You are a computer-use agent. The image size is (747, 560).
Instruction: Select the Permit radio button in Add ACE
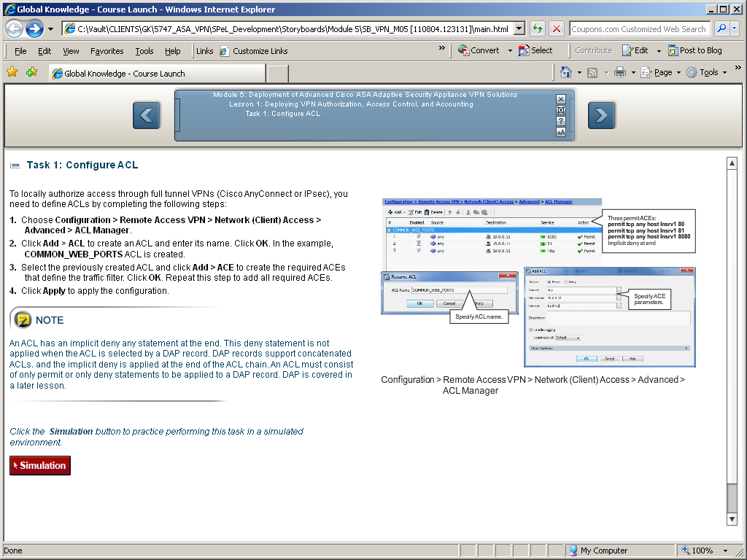(x=550, y=281)
